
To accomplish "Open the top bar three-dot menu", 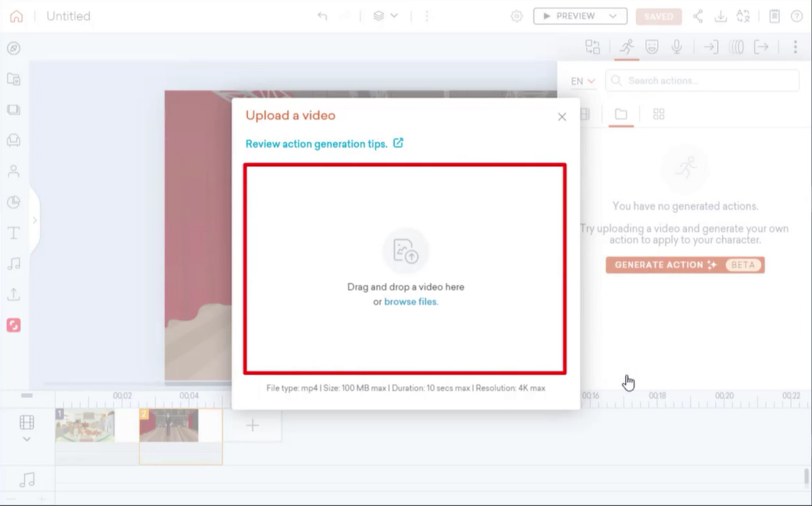I will point(426,16).
